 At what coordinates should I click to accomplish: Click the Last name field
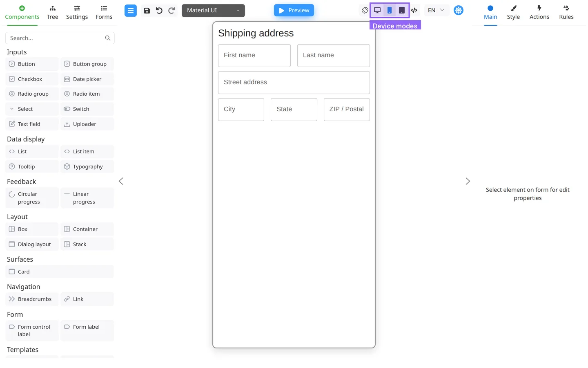(334, 56)
